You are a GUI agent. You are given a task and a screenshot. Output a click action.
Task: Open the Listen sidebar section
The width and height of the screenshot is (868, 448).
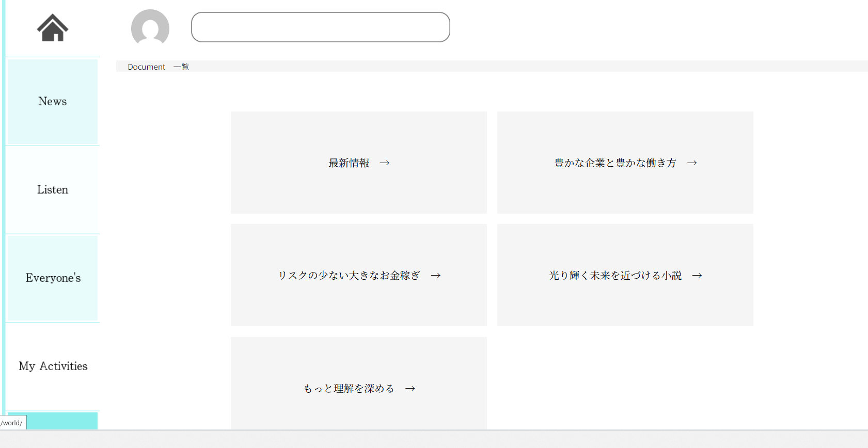(53, 190)
